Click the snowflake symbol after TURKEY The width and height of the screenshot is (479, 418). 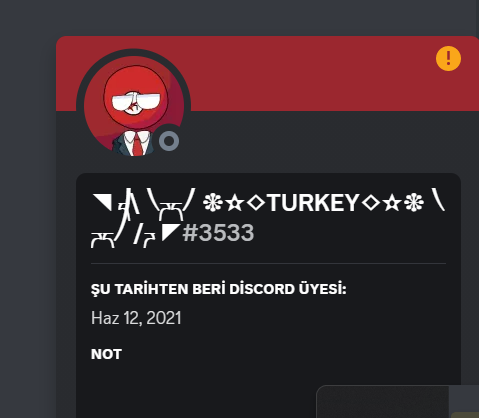414,203
